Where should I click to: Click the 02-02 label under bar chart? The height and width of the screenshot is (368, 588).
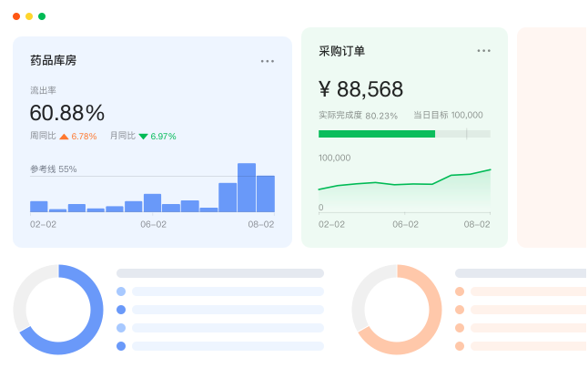[x=43, y=225]
